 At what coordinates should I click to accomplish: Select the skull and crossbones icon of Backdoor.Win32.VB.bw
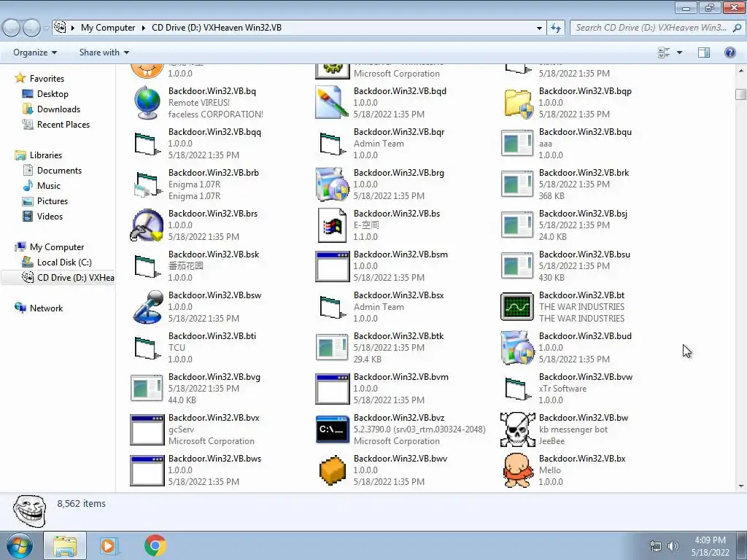tap(517, 429)
